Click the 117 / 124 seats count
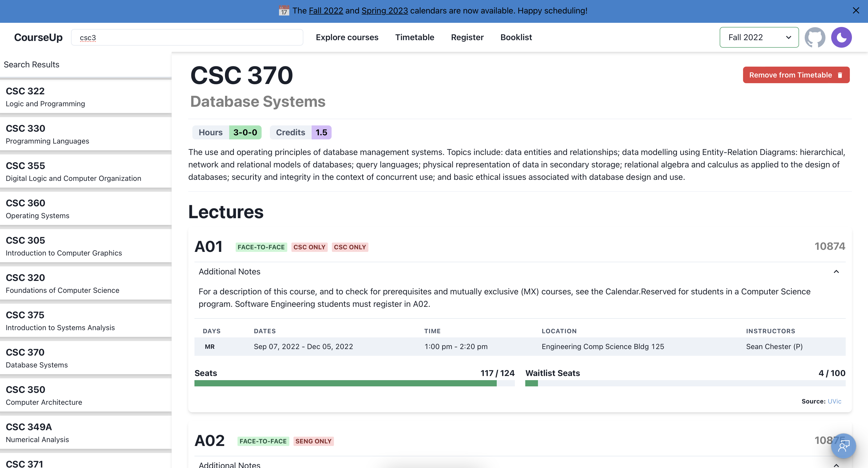Viewport: 868px width, 468px height. tap(497, 373)
